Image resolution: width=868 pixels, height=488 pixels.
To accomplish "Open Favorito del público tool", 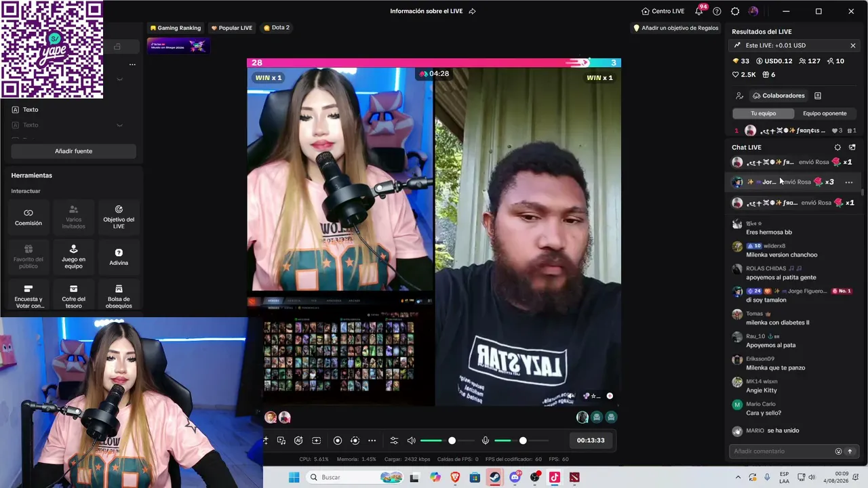I will tap(28, 257).
